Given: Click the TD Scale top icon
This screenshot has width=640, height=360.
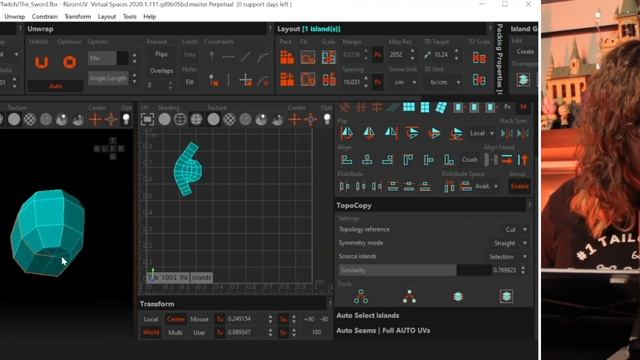Looking at the screenshot, I should 479,58.
